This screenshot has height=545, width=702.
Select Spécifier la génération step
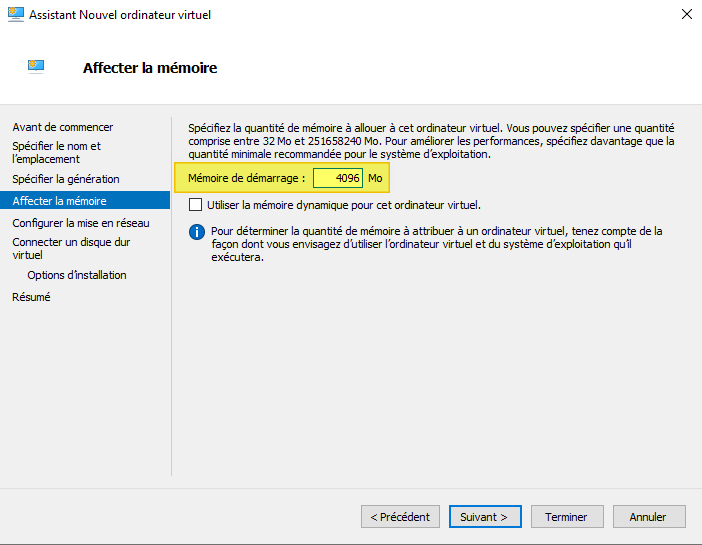pos(66,179)
